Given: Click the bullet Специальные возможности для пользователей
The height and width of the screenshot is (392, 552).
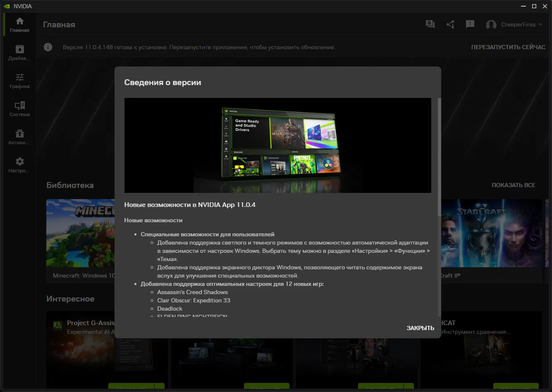Looking at the screenshot, I should 208,234.
